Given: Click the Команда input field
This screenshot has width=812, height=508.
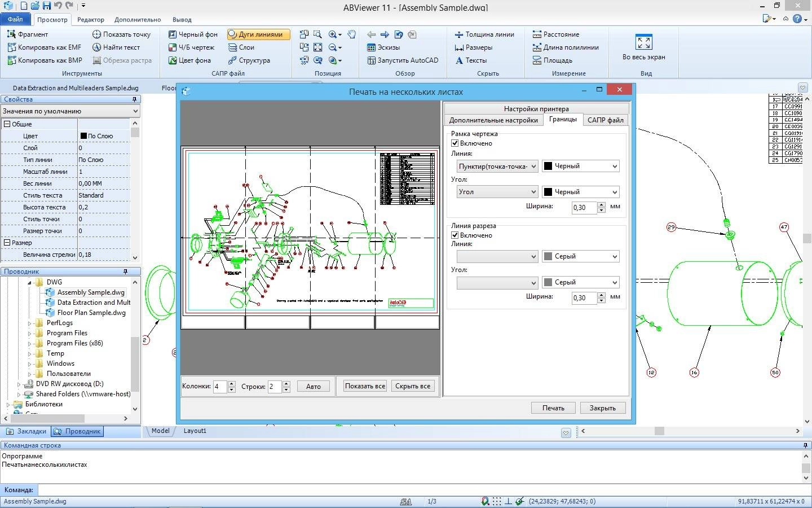Looking at the screenshot, I should click(423, 490).
